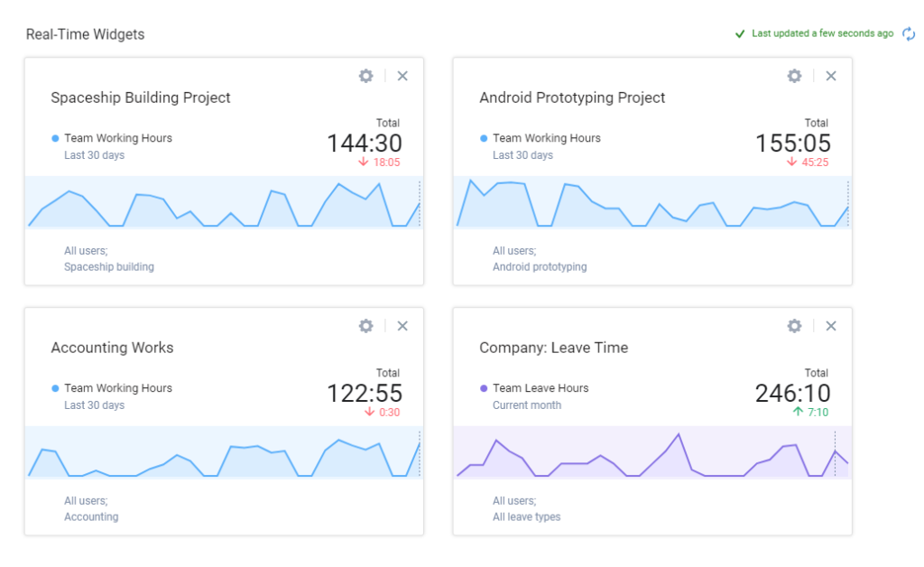Click the 144:30 total value
This screenshot has height=567, width=924.
click(365, 143)
